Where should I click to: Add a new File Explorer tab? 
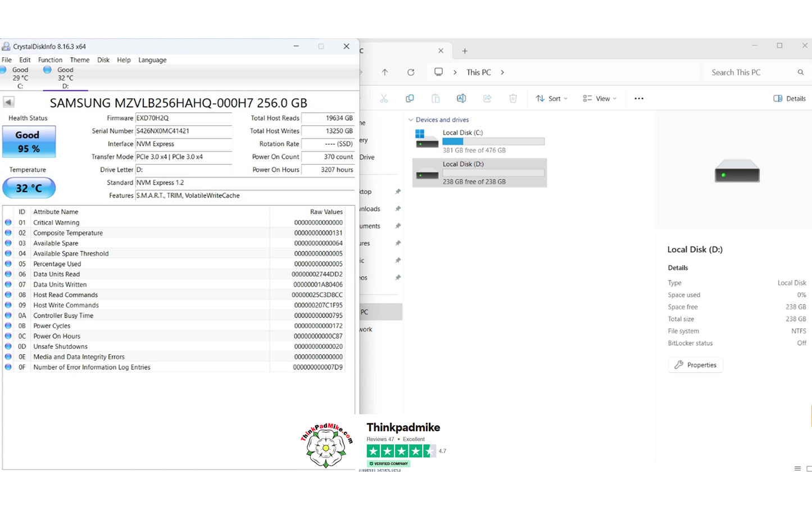click(465, 51)
